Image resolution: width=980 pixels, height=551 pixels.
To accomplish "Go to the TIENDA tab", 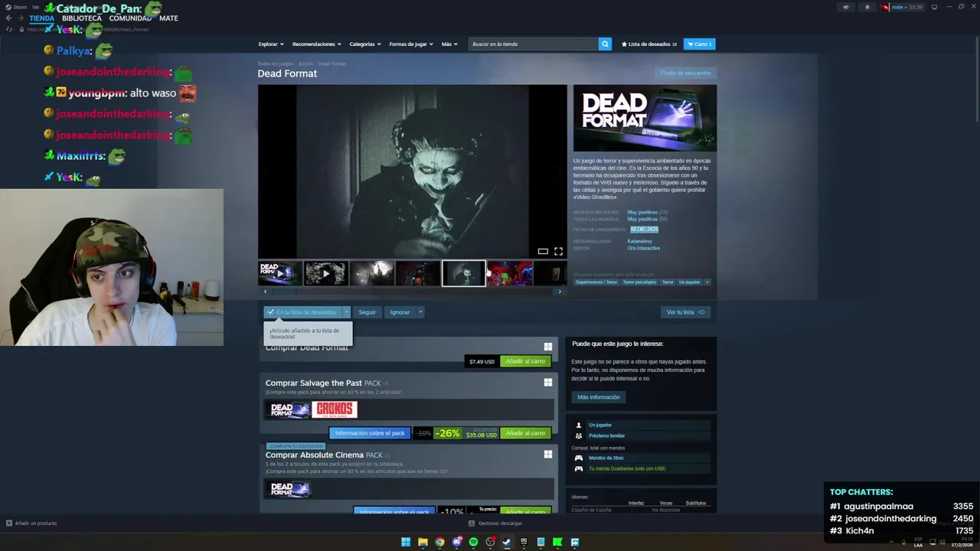I will point(42,18).
